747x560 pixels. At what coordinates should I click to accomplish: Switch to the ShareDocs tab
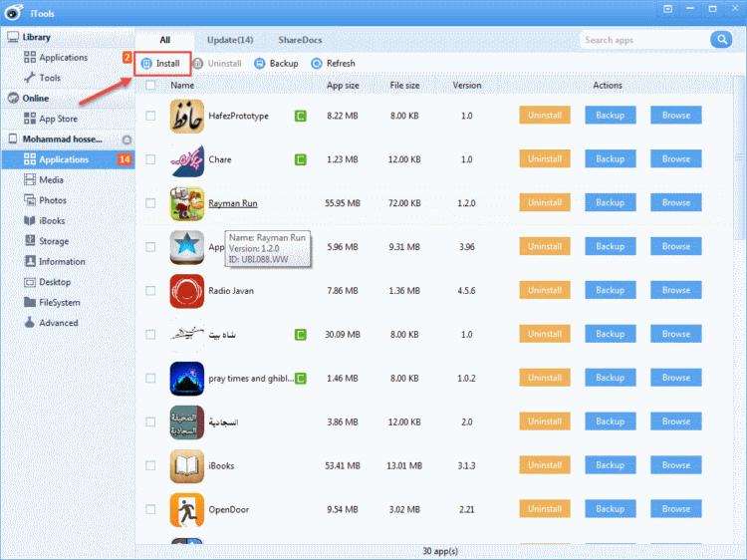pos(300,40)
